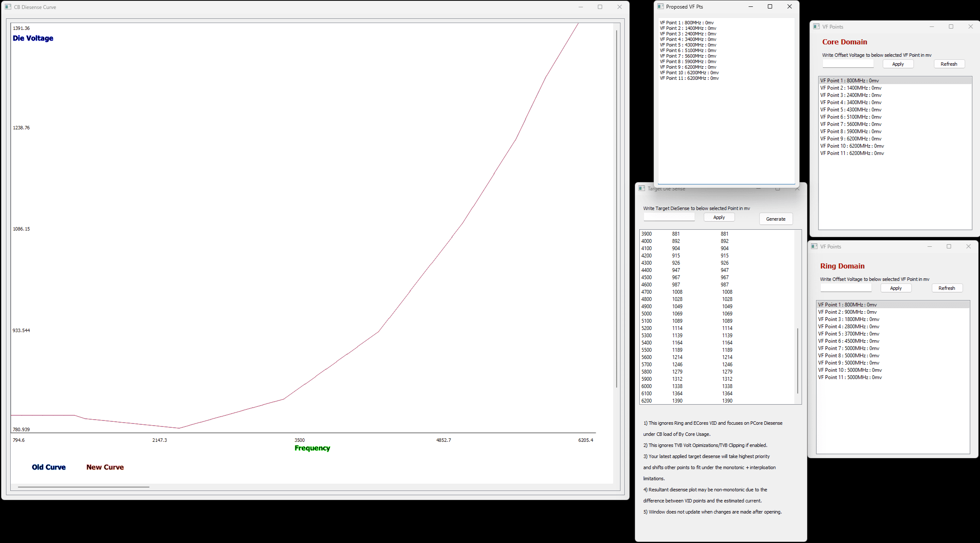This screenshot has width=980, height=543.
Task: Minimize the Core Domain VF Points window
Action: [932, 26]
